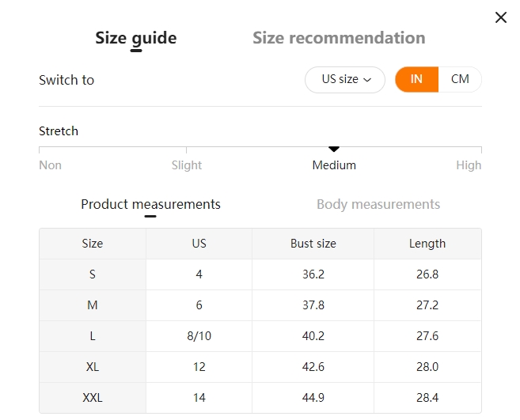The height and width of the screenshot is (420, 520).
Task: Click the size M row label
Action: click(x=93, y=305)
